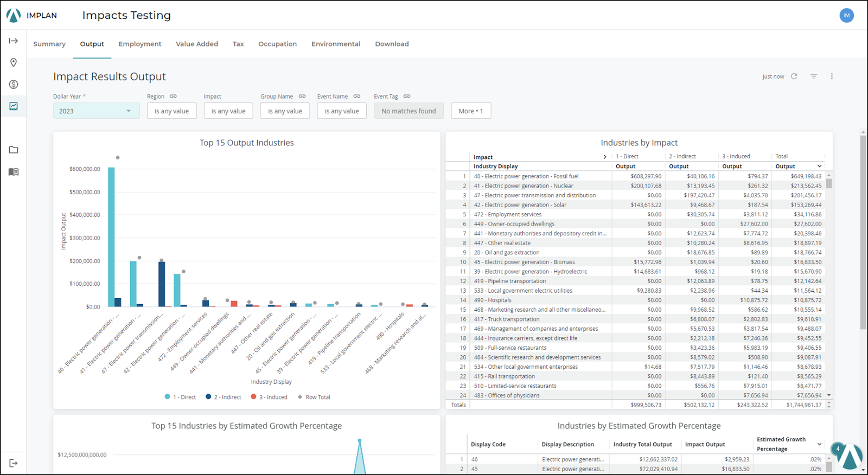Click the link icon beside Region
The height and width of the screenshot is (475, 868).
click(x=173, y=97)
